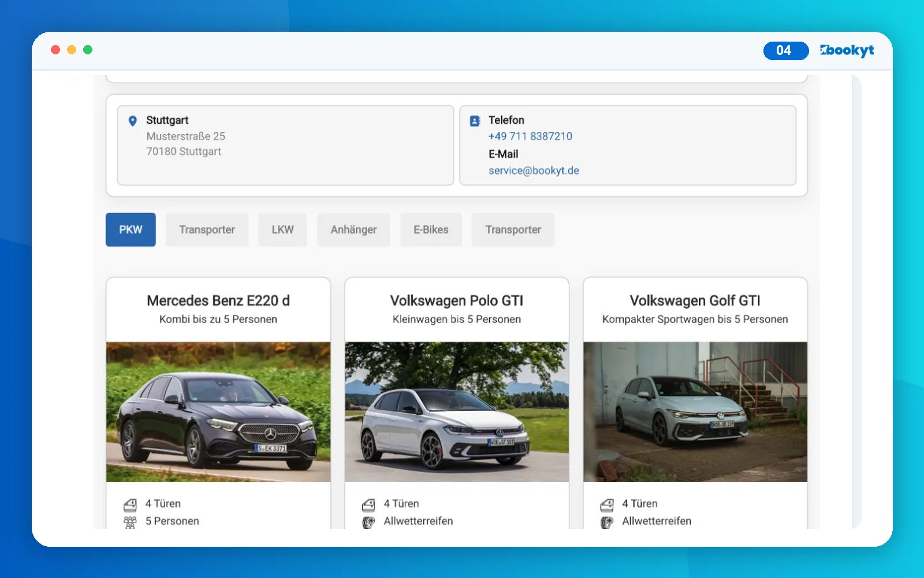Open the Volkswagen Golf GTI photo
Screen dimensions: 924x578
[695, 412]
